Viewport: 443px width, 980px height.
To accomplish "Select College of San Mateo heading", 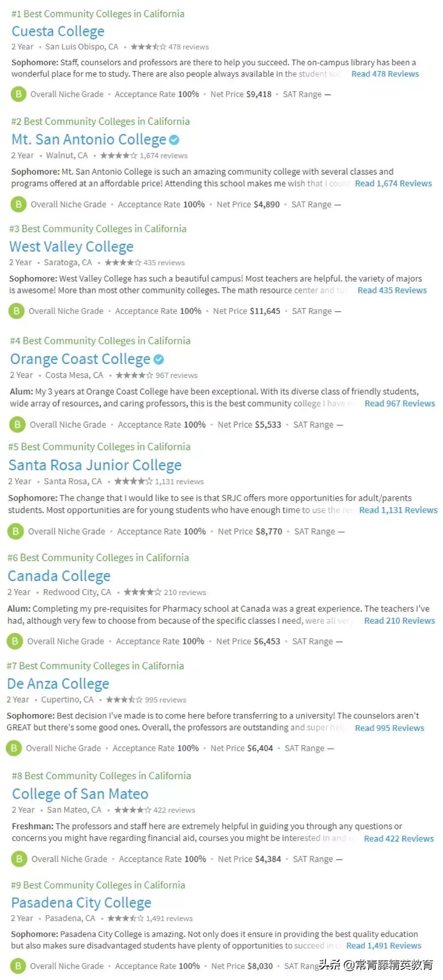I will (80, 794).
